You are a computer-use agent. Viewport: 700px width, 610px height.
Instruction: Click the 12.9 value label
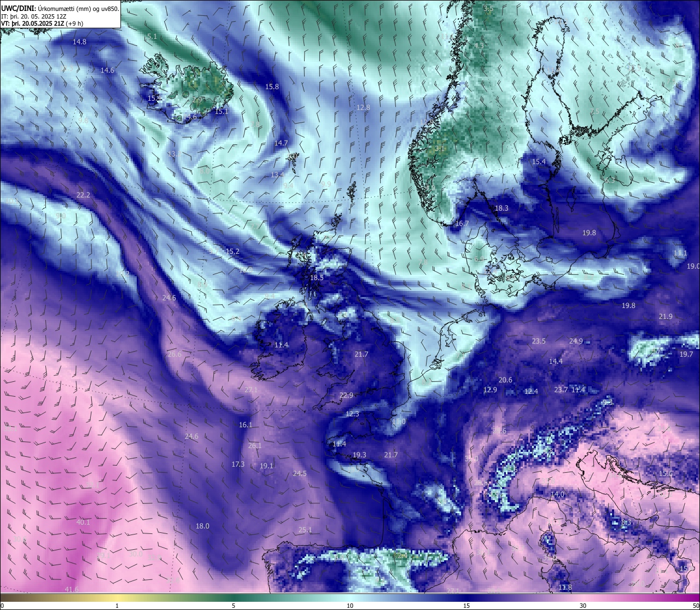point(490,390)
